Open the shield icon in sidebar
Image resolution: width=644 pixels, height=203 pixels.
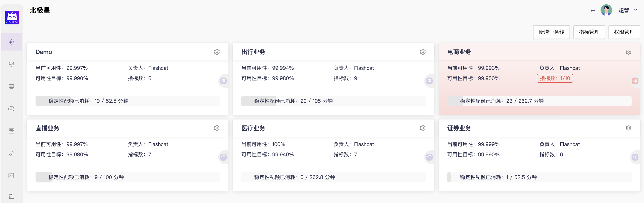[x=11, y=64]
